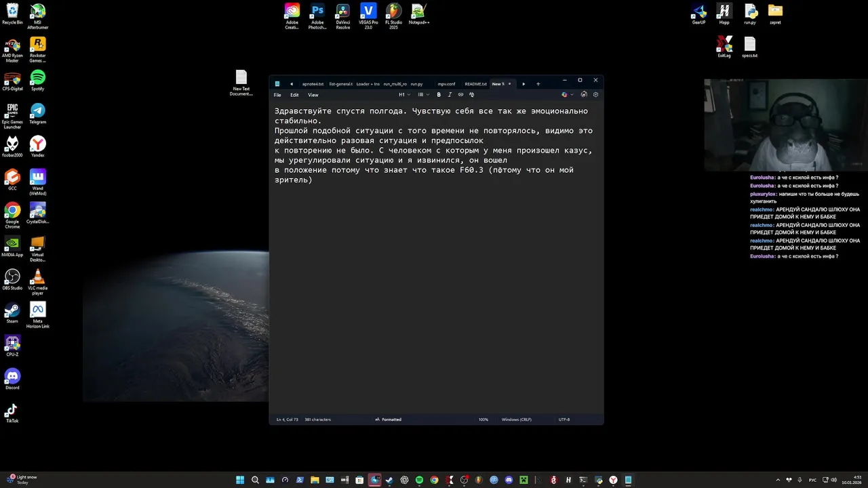Image resolution: width=868 pixels, height=488 pixels.
Task: Click the 100% zoom status entry
Action: (484, 420)
